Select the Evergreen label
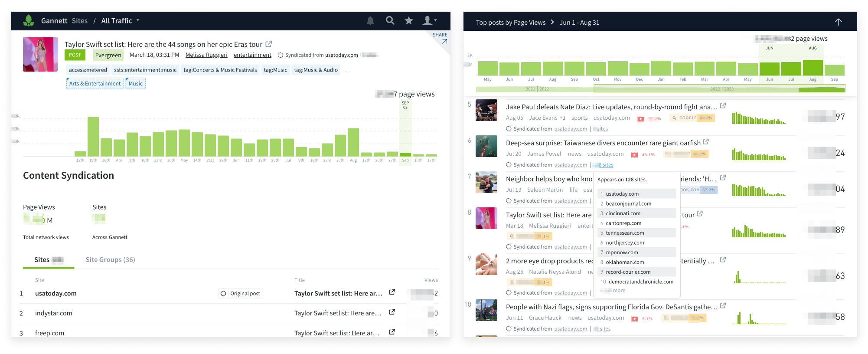Screen dimensions: 868x354 tap(108, 55)
